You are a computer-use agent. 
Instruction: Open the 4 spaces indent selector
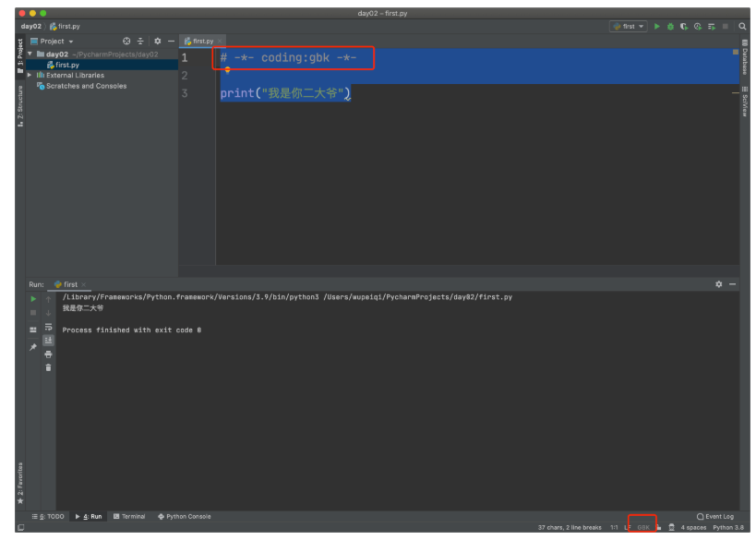point(693,527)
